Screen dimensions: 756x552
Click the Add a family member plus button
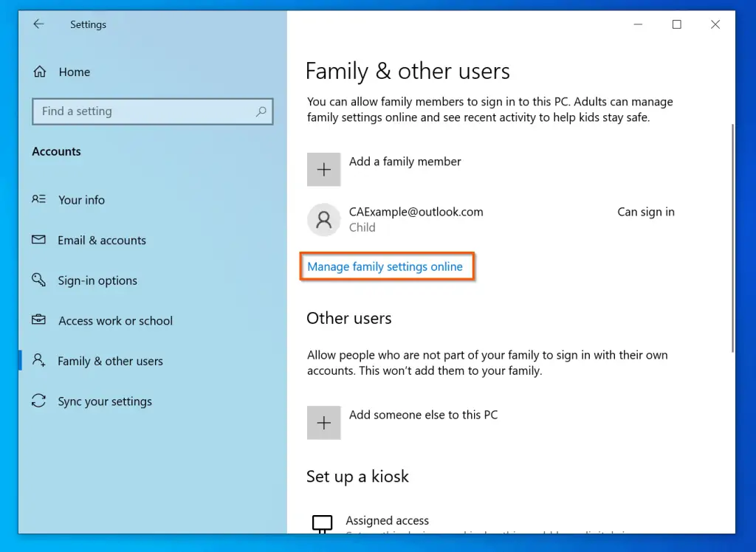tap(323, 169)
